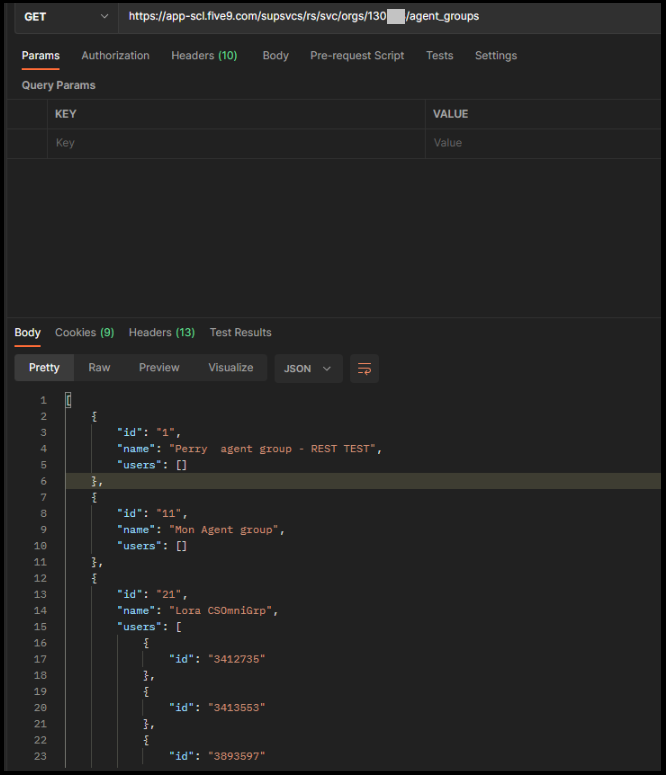Click the user id "3893597" value
This screenshot has width=667, height=775.
[x=236, y=756]
